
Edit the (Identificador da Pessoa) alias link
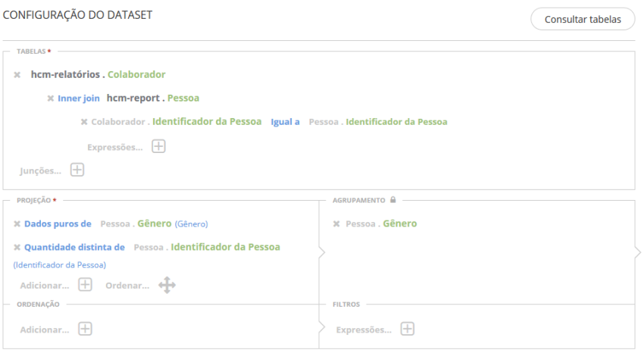[x=60, y=265]
